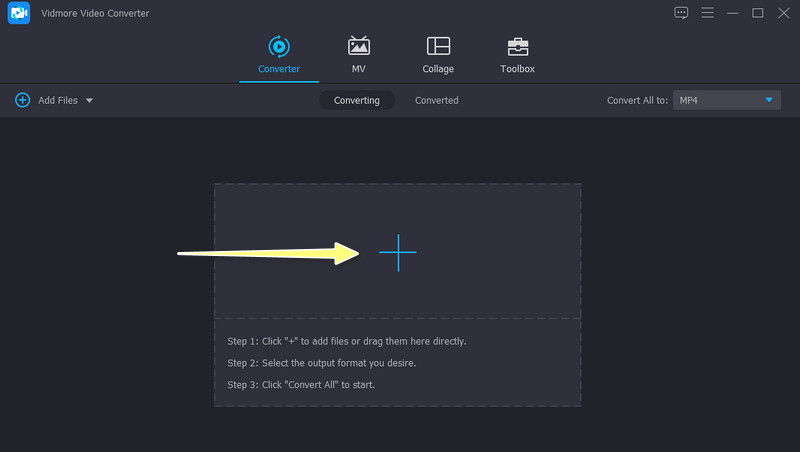This screenshot has height=452, width=800.
Task: Click the large blue plus to add files
Action: pos(397,253)
